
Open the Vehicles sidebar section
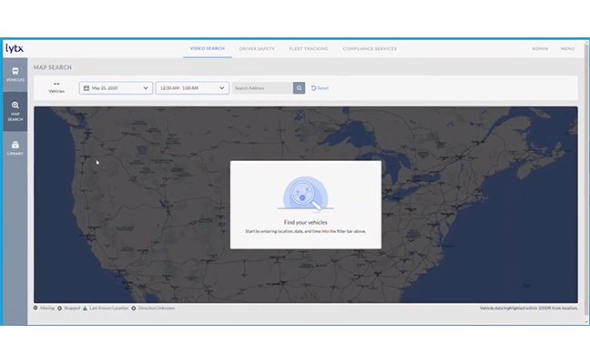(x=15, y=74)
